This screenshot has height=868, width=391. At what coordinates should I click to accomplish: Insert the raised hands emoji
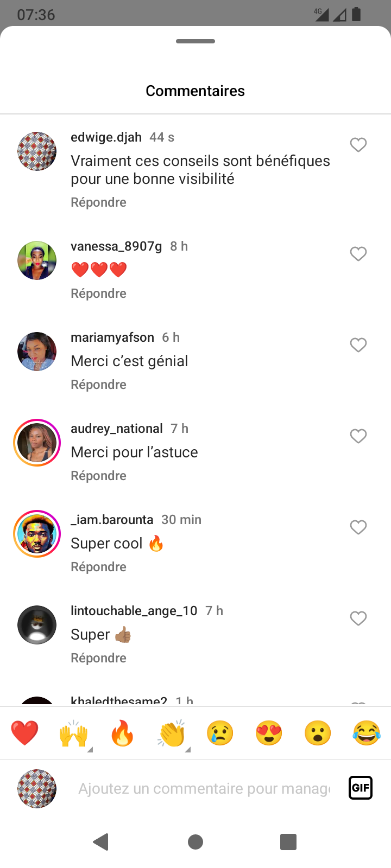pos(73,733)
